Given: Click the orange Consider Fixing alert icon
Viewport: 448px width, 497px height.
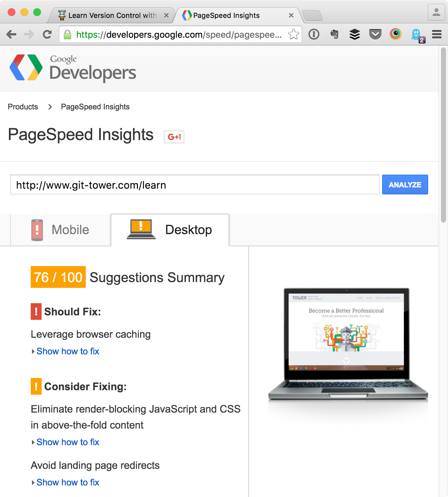Looking at the screenshot, I should (x=36, y=386).
